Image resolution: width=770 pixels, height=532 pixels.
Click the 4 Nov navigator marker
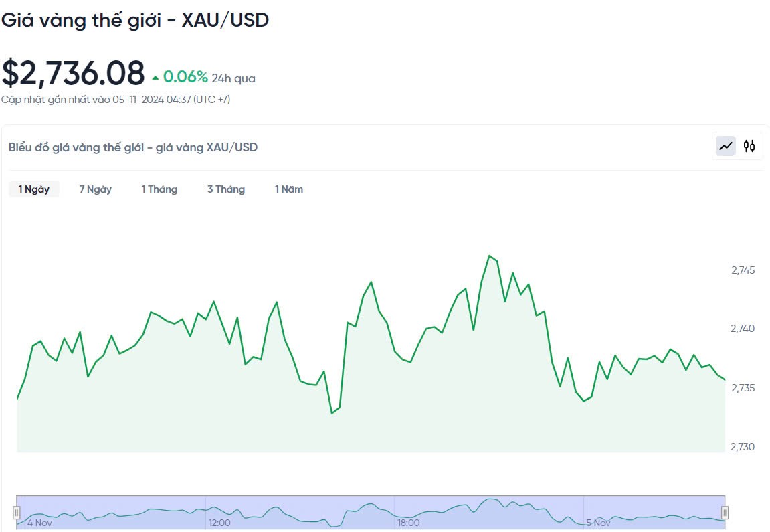(39, 522)
